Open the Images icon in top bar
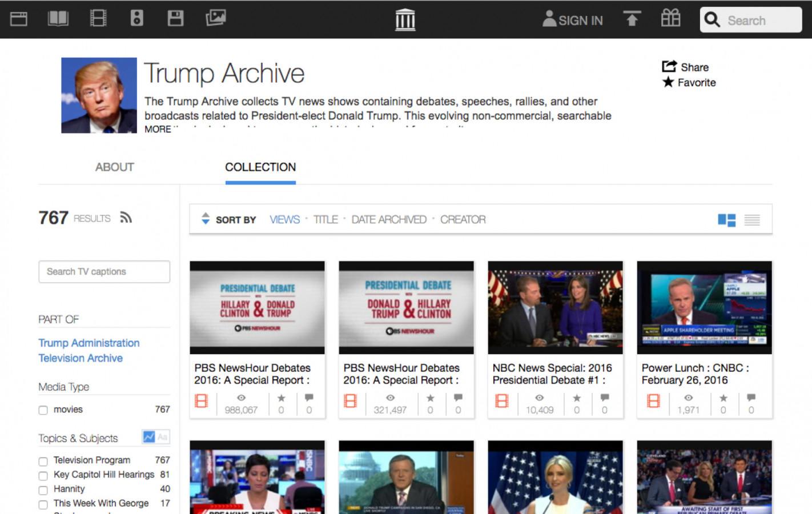Screen dimensions: 812x514 point(215,18)
